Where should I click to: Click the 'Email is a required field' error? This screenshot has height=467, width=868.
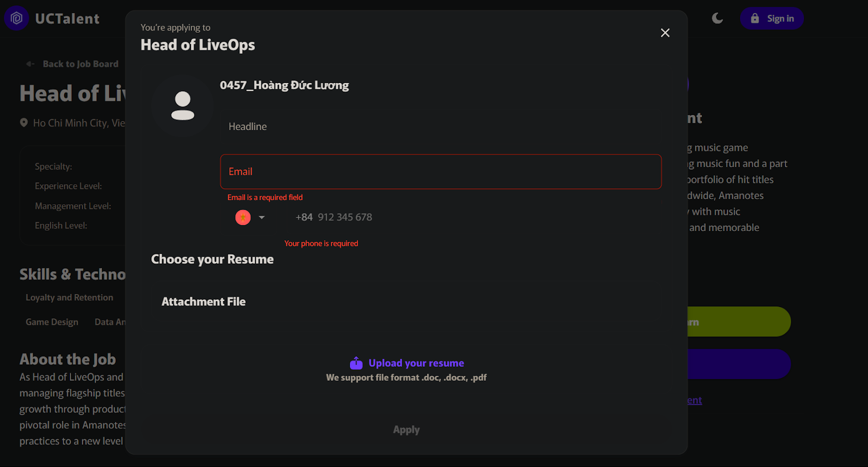click(x=265, y=197)
